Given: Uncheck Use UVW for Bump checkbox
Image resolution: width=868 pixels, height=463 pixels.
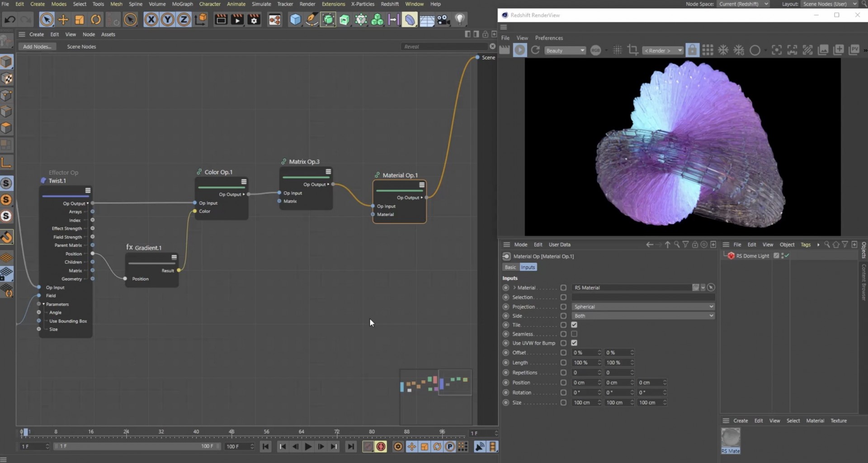Looking at the screenshot, I should (x=574, y=343).
